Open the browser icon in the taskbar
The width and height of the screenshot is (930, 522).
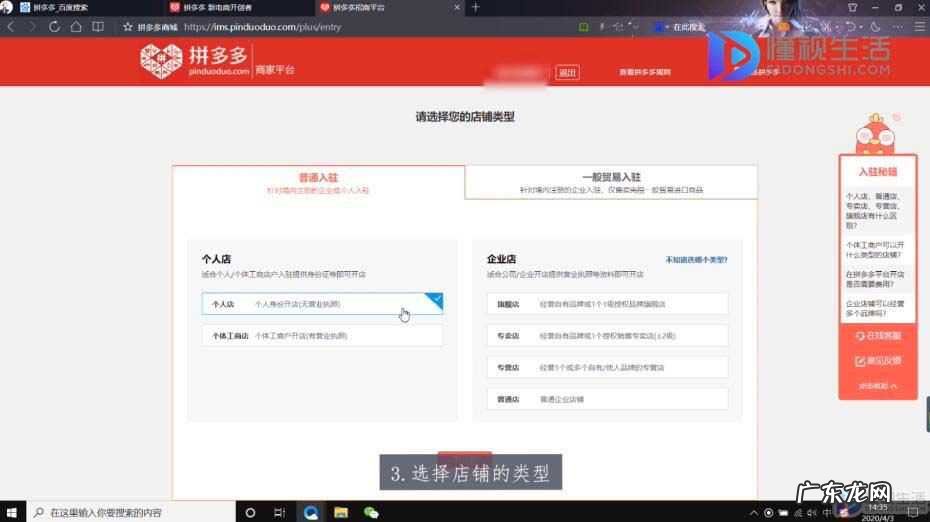click(x=311, y=513)
